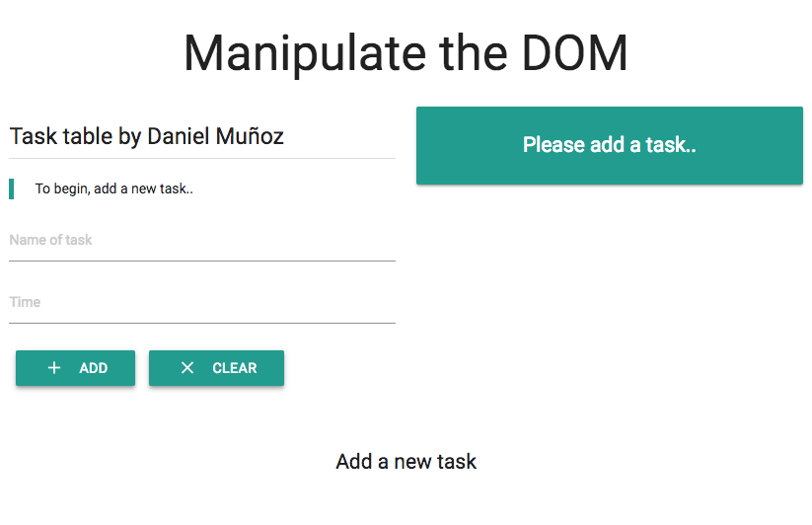Click the underline of the Name of task field
812x525 pixels.
202,261
